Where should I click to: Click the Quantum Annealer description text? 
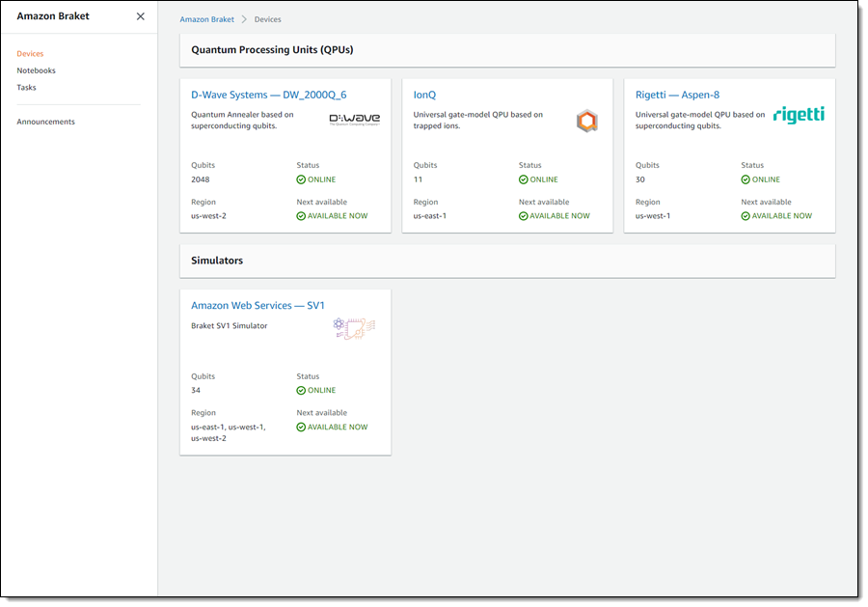(242, 121)
